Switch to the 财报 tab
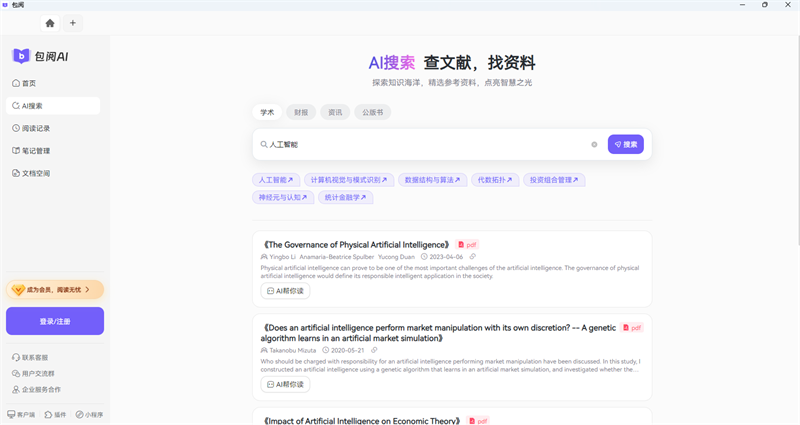 coord(301,112)
